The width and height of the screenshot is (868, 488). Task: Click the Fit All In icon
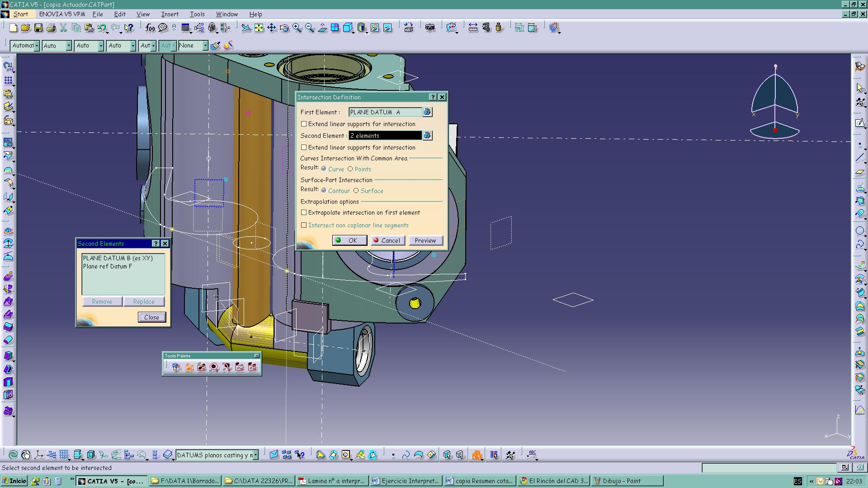coord(259,28)
